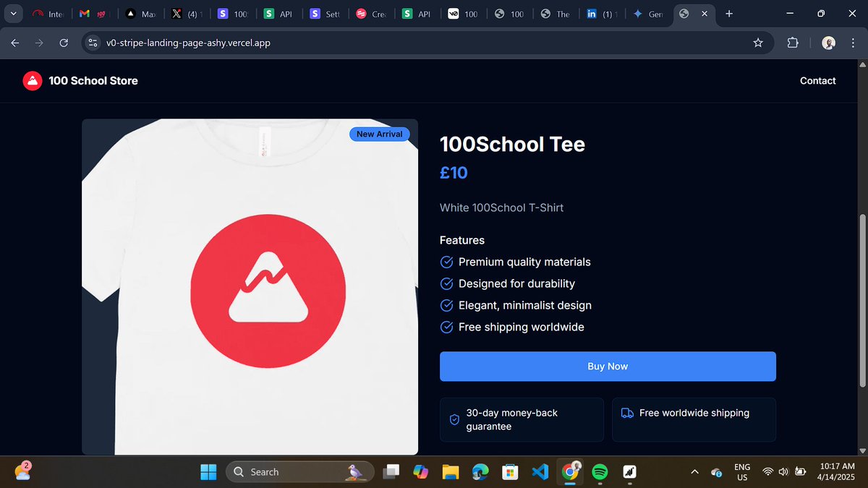Screen dimensions: 868x488
Task: Switch to the Max tab
Action: 140,14
